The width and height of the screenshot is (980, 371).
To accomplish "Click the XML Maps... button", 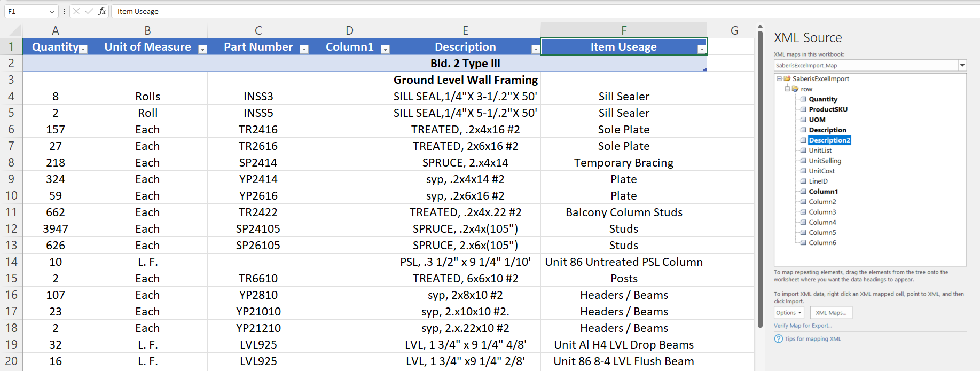I will [x=830, y=313].
